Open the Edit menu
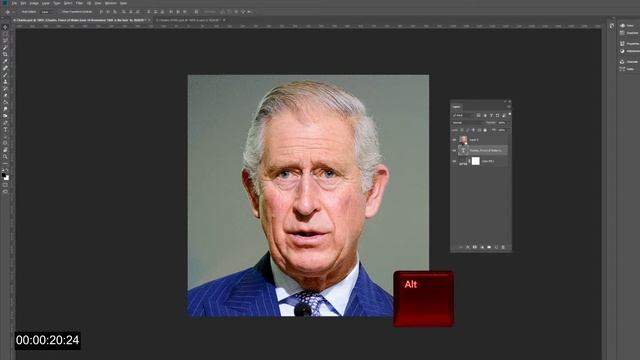 pos(23,3)
